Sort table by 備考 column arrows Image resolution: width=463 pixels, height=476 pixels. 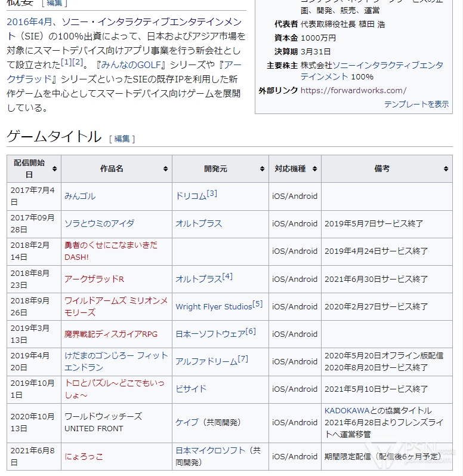446,169
